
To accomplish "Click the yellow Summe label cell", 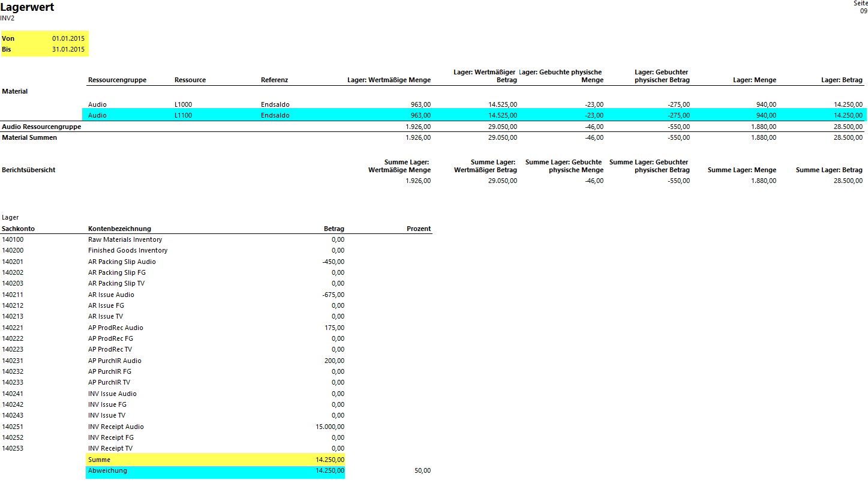I will (100, 460).
